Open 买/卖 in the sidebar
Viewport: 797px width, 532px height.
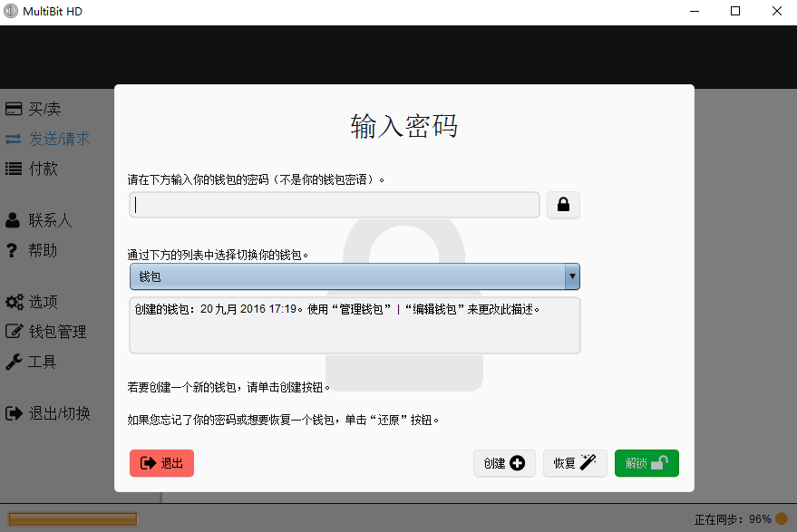tap(33, 109)
